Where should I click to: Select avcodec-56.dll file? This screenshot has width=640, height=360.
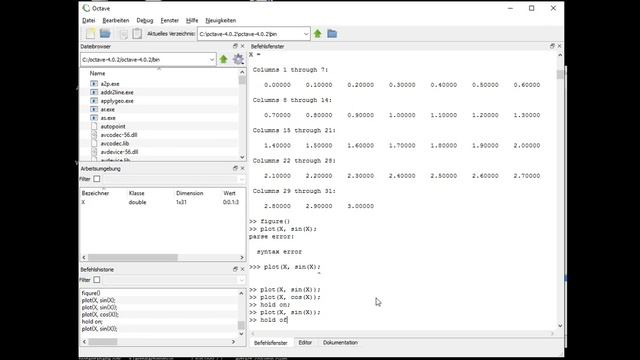click(119, 135)
